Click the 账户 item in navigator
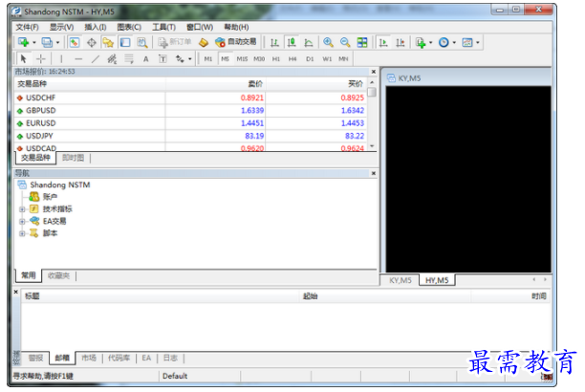 (x=50, y=196)
